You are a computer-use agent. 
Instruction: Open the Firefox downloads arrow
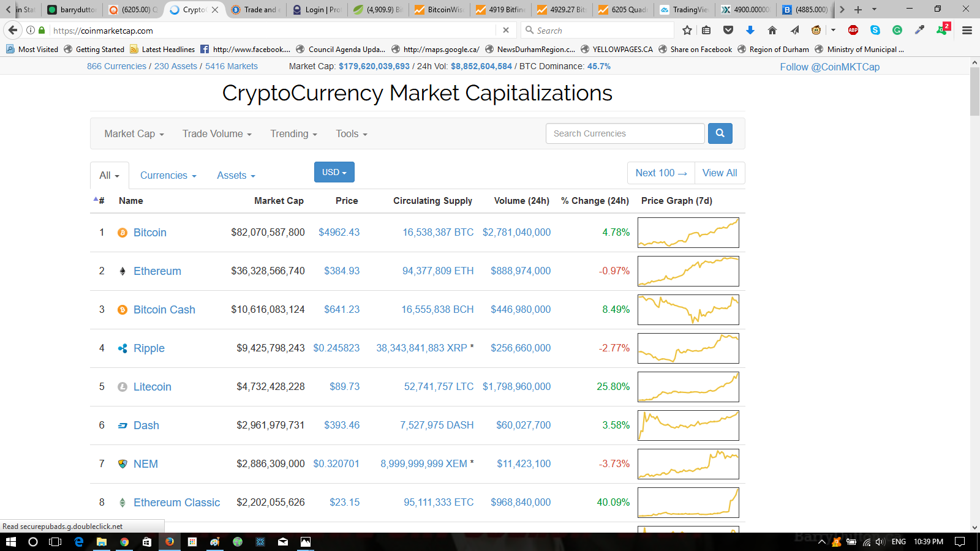[750, 30]
